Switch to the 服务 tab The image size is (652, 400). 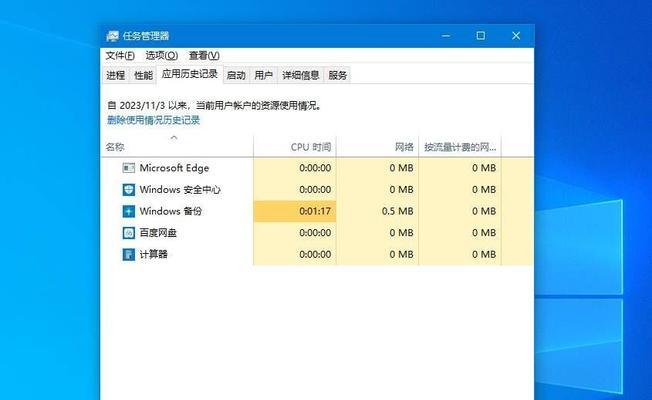pyautogui.click(x=337, y=75)
